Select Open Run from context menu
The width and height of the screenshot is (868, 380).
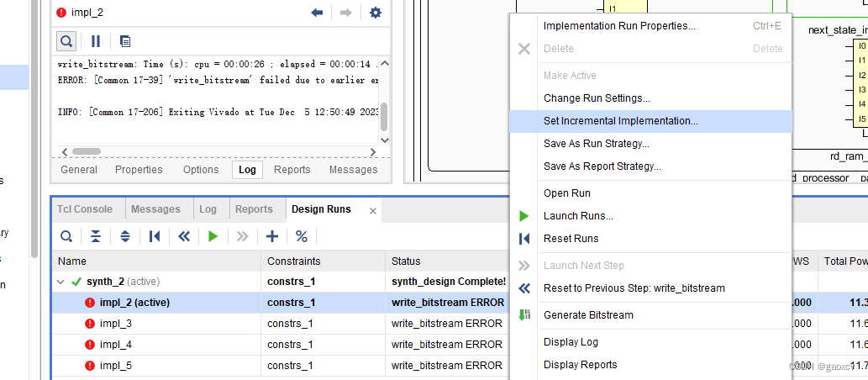click(x=650, y=193)
